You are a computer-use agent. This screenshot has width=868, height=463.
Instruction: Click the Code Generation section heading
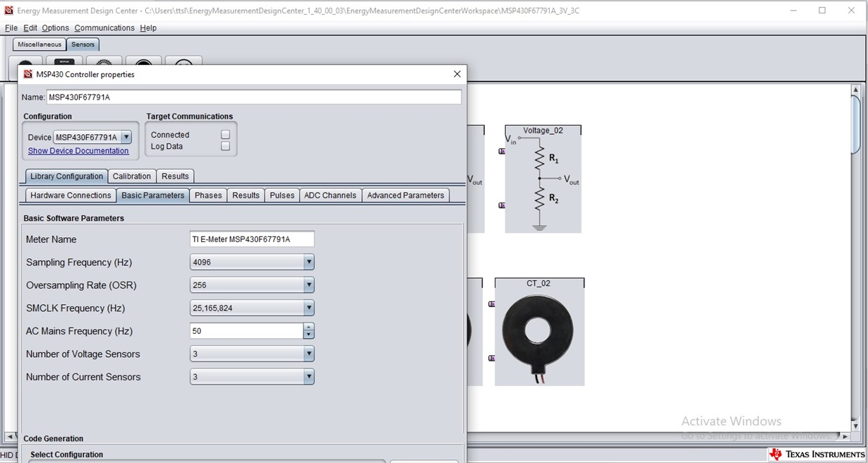click(54, 438)
